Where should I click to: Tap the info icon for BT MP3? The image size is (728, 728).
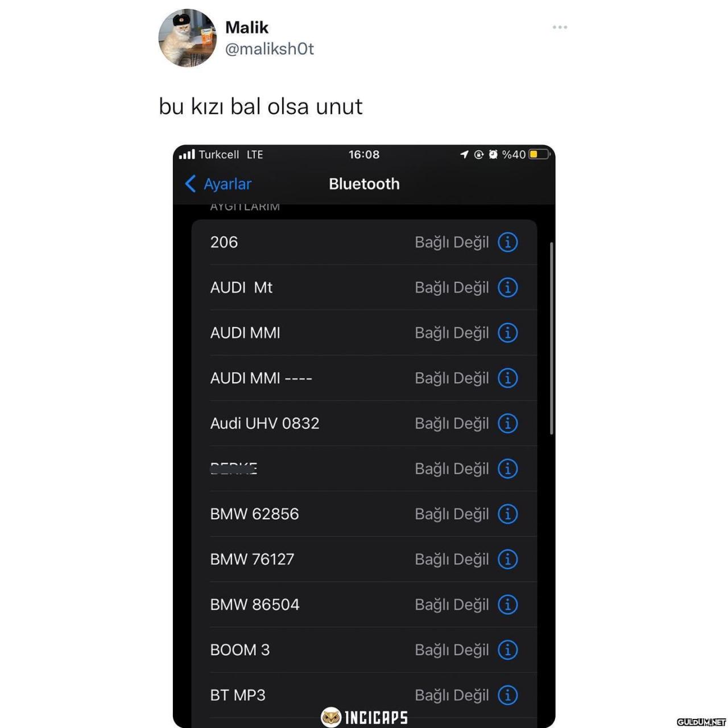click(507, 695)
